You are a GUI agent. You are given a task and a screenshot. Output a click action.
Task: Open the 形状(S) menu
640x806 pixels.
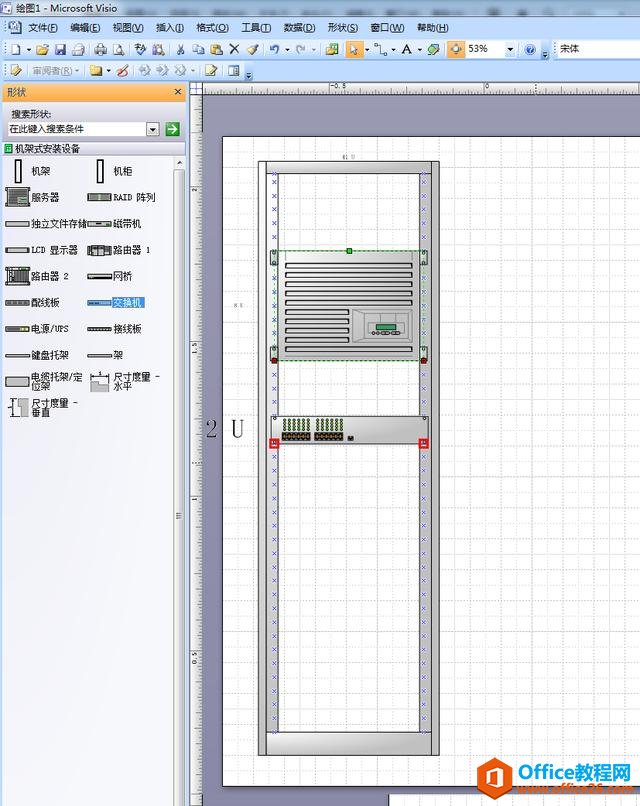click(x=343, y=28)
